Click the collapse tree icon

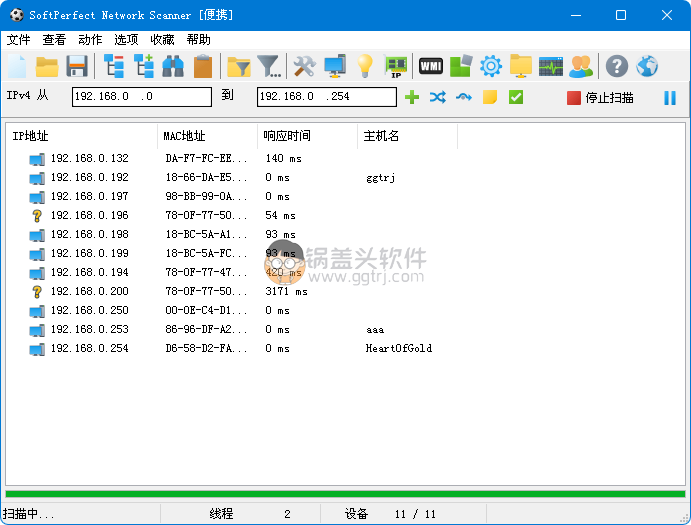[114, 67]
